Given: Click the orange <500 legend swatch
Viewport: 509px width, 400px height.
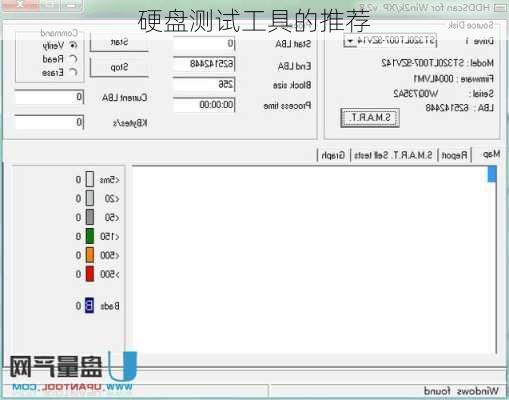Looking at the screenshot, I should point(90,255).
